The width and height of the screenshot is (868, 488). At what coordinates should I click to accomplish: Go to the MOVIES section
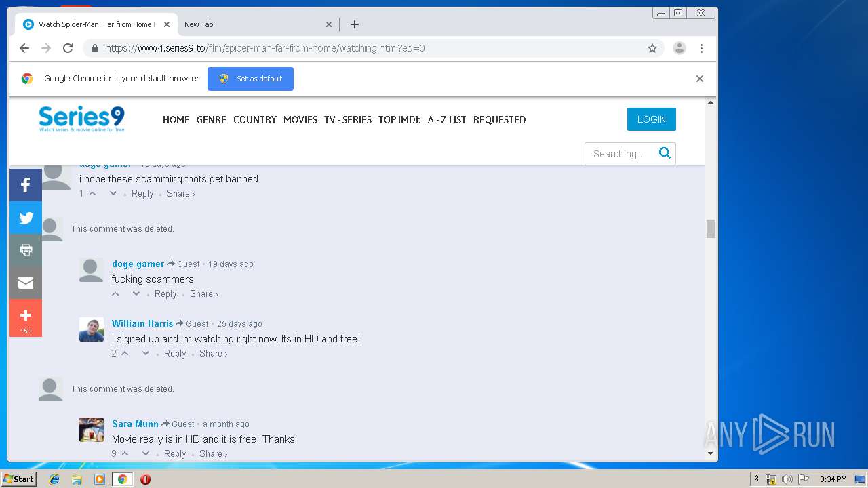click(x=300, y=119)
